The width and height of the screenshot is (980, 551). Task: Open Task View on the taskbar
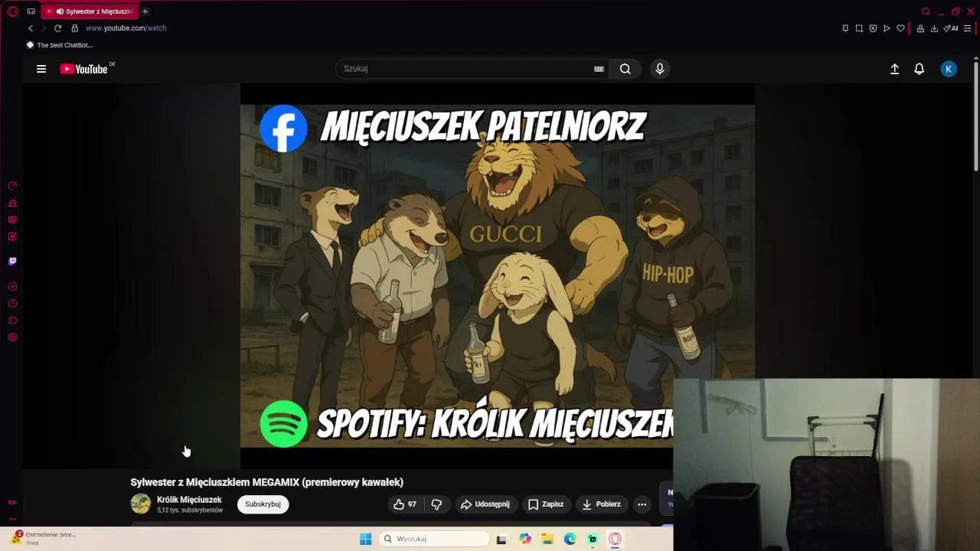click(x=501, y=539)
